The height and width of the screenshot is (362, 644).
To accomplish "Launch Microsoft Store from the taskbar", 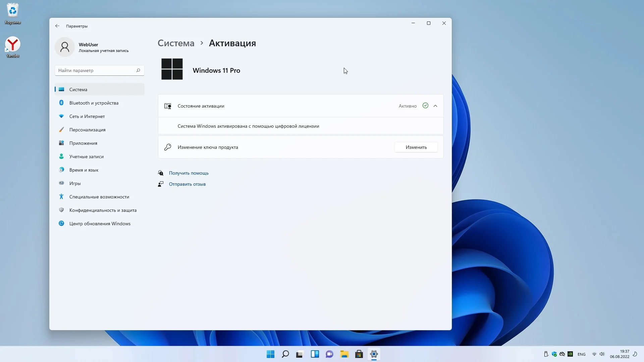I will (x=359, y=354).
